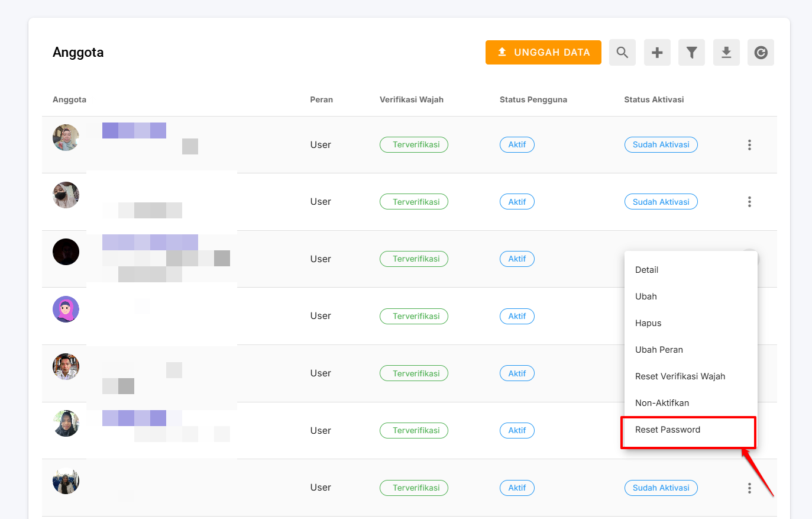Click Sudah Aktivasi badge in last row
The height and width of the screenshot is (519, 812).
(661, 488)
